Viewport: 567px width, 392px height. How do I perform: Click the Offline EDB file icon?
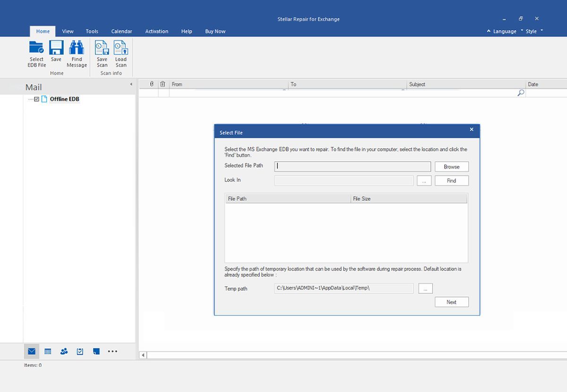pyautogui.click(x=44, y=99)
